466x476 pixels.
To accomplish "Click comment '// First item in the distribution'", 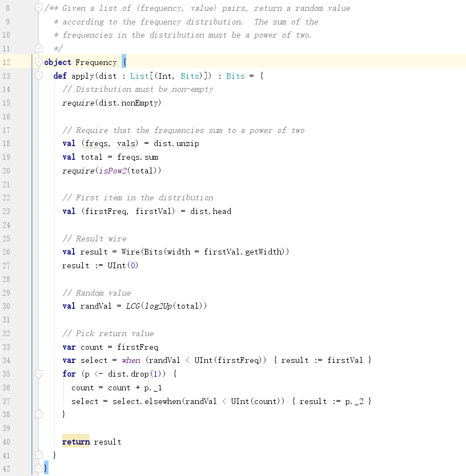I will [138, 197].
